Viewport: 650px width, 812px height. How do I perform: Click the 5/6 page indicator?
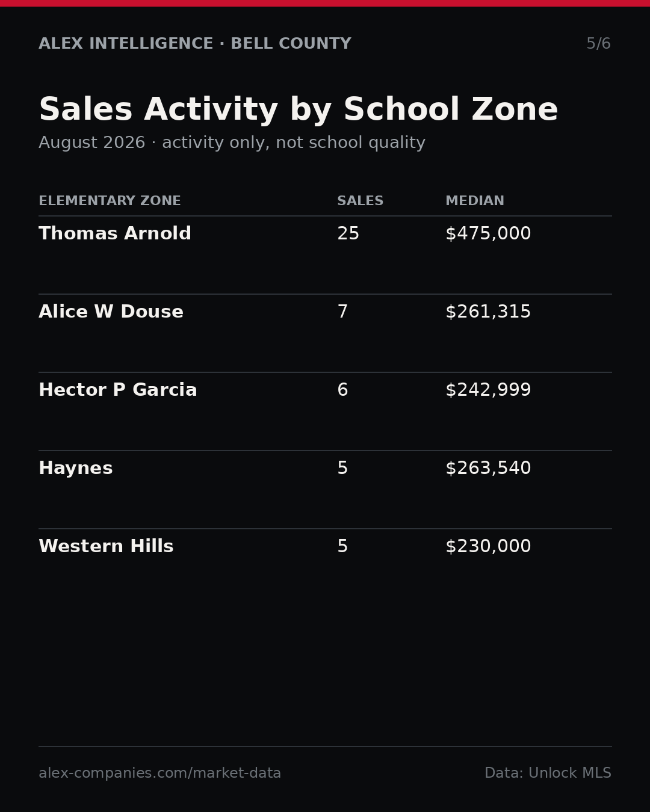point(598,44)
